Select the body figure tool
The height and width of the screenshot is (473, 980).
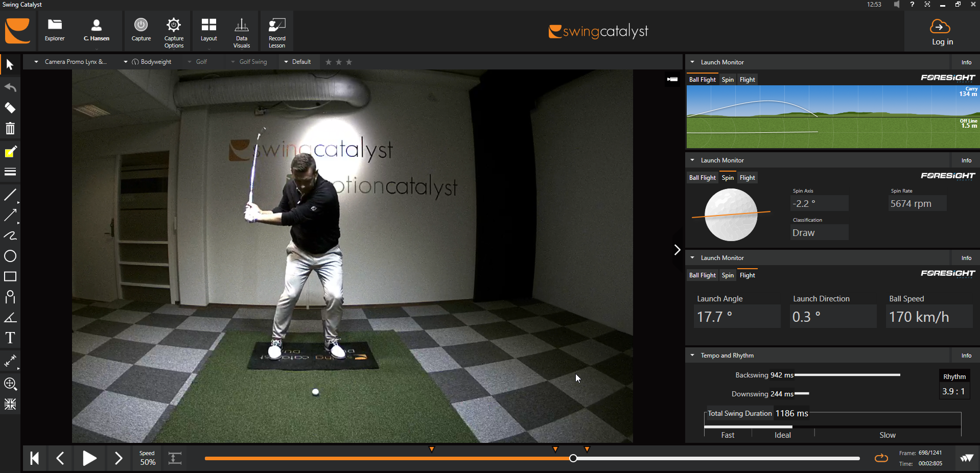click(x=10, y=297)
